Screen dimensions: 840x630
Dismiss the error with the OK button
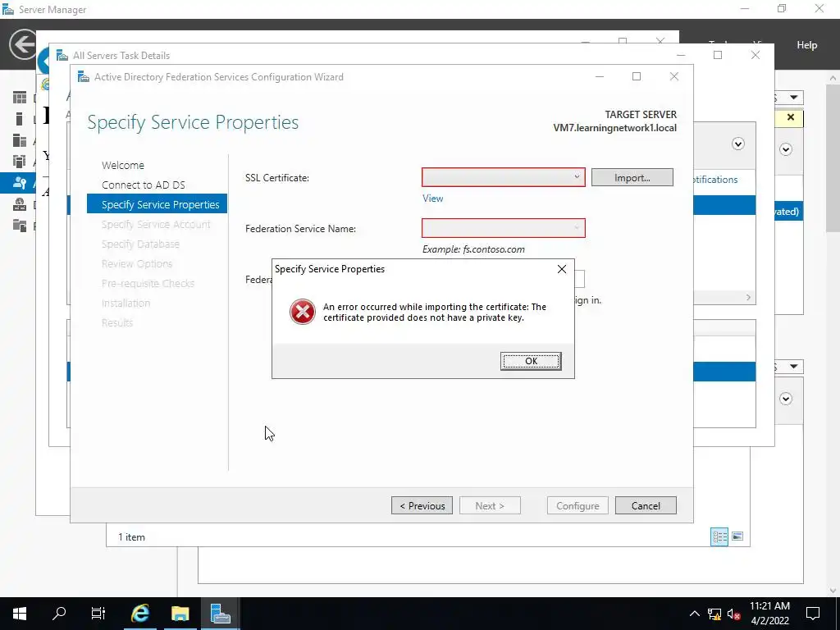click(x=531, y=361)
